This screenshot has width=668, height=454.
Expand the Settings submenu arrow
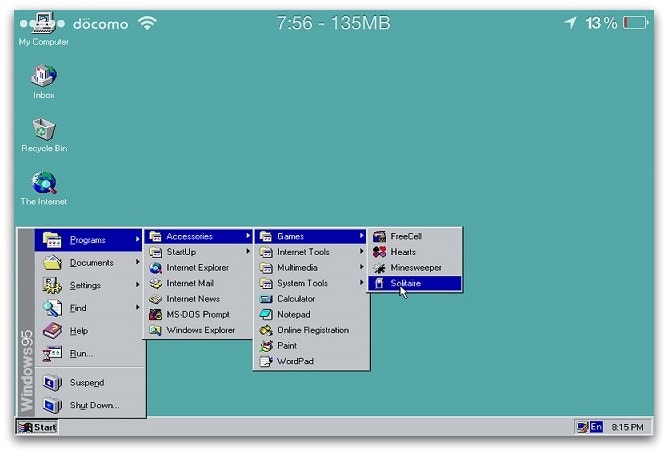137,284
